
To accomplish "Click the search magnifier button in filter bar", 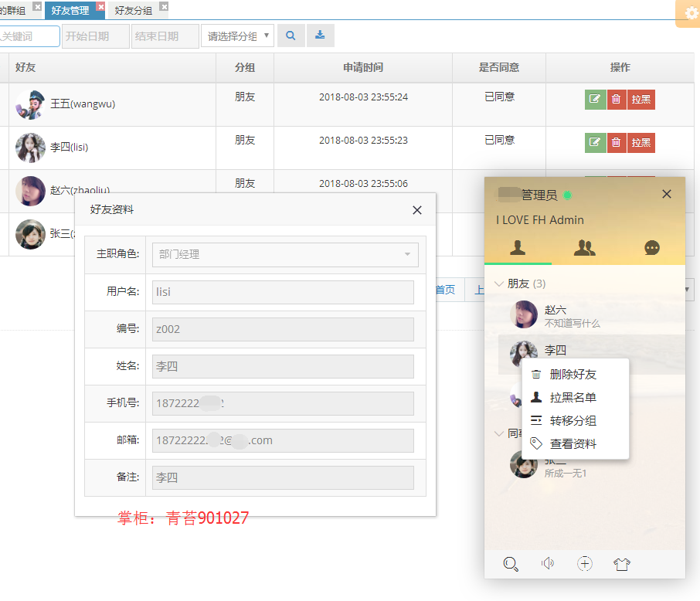I will point(291,36).
